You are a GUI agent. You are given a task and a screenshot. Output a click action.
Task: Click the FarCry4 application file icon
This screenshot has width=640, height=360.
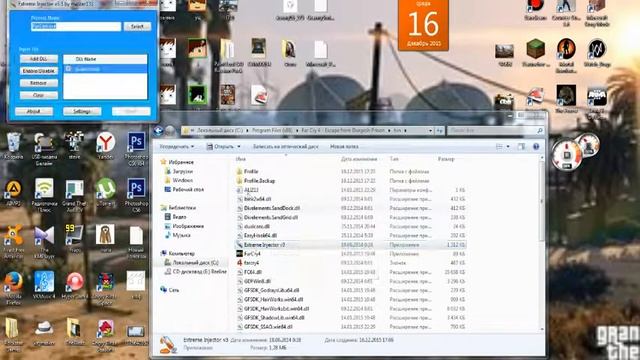(x=240, y=254)
